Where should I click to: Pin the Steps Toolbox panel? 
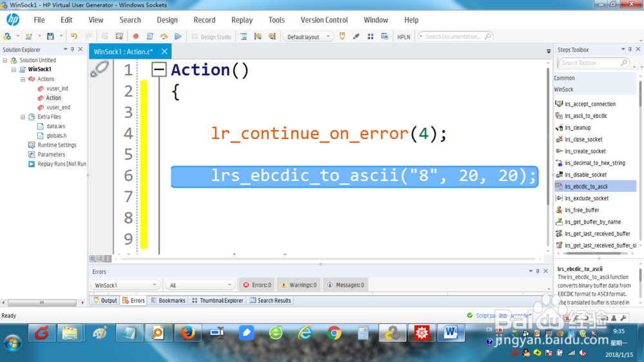[x=630, y=50]
